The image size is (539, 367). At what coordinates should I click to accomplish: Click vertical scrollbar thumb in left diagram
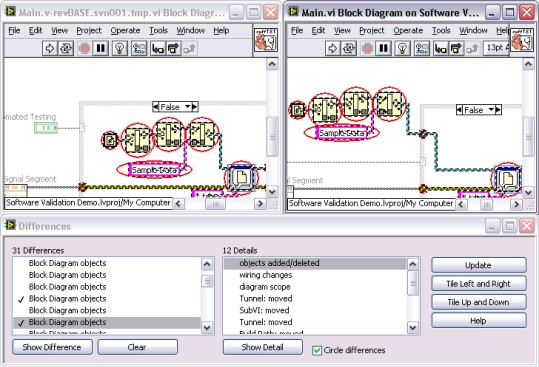tap(272, 137)
